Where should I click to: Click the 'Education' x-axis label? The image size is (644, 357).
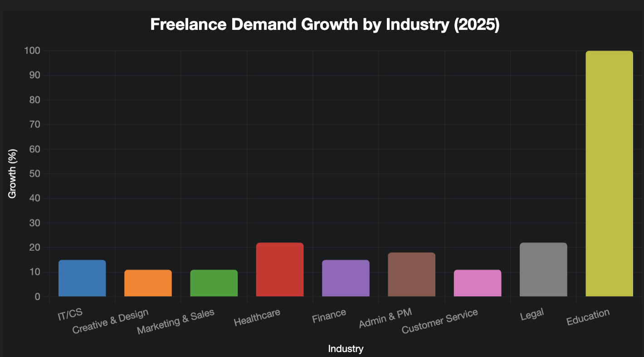pyautogui.click(x=587, y=318)
